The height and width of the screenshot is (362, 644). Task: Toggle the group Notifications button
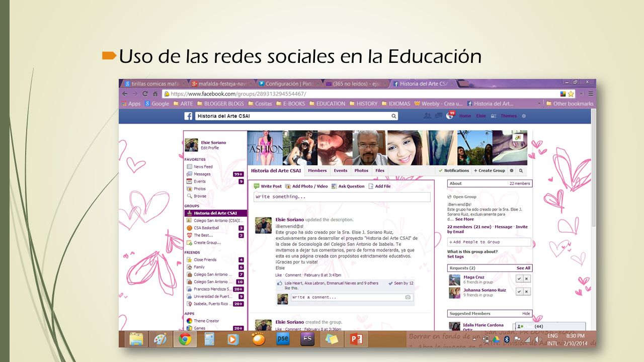[x=454, y=170]
